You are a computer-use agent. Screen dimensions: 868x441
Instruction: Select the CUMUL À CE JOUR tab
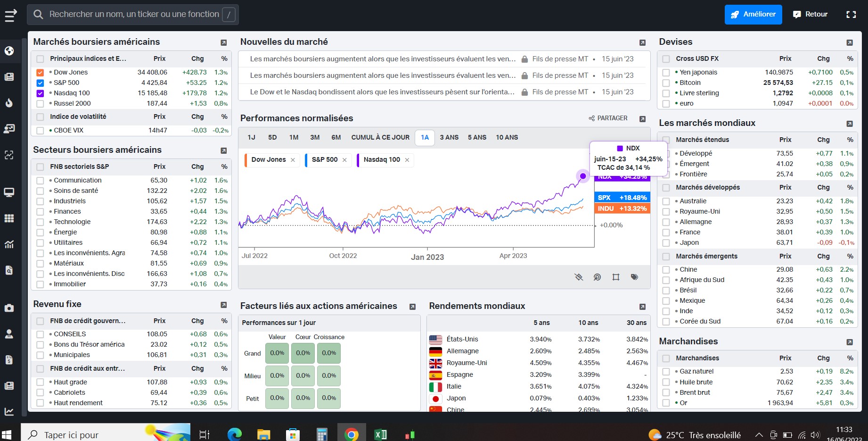[380, 137]
